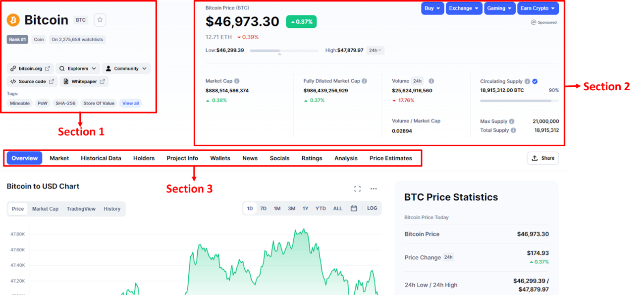Click the Circulating Supply verified badge icon
The width and height of the screenshot is (644, 295).
535,81
